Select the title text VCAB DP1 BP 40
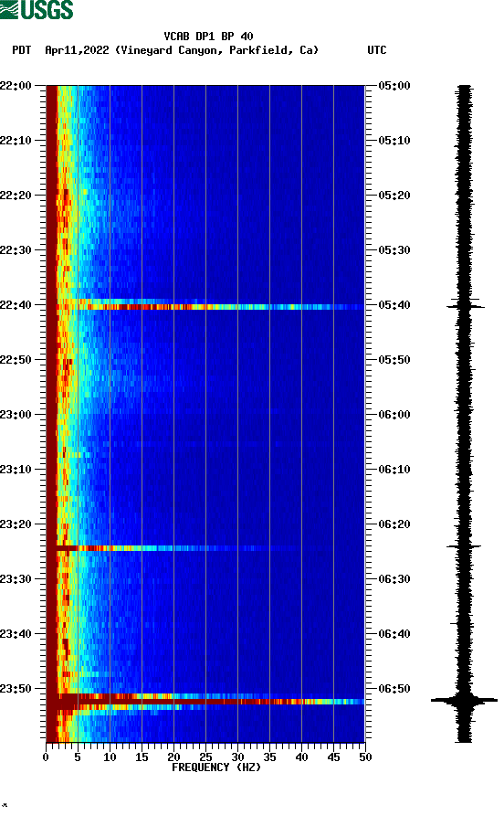504x815 pixels. (x=208, y=37)
